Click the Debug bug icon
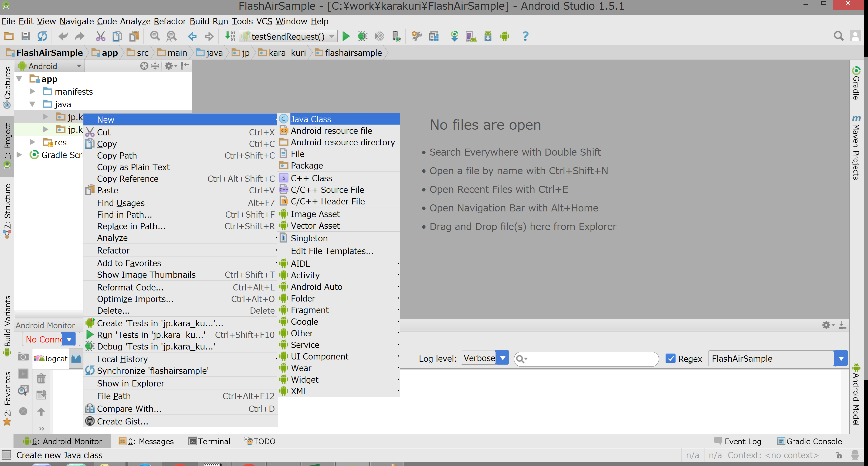This screenshot has height=466, width=868. [x=362, y=36]
